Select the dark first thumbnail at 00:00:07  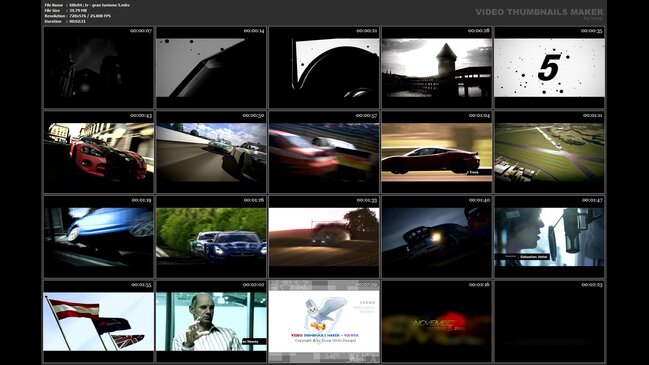tap(99, 67)
